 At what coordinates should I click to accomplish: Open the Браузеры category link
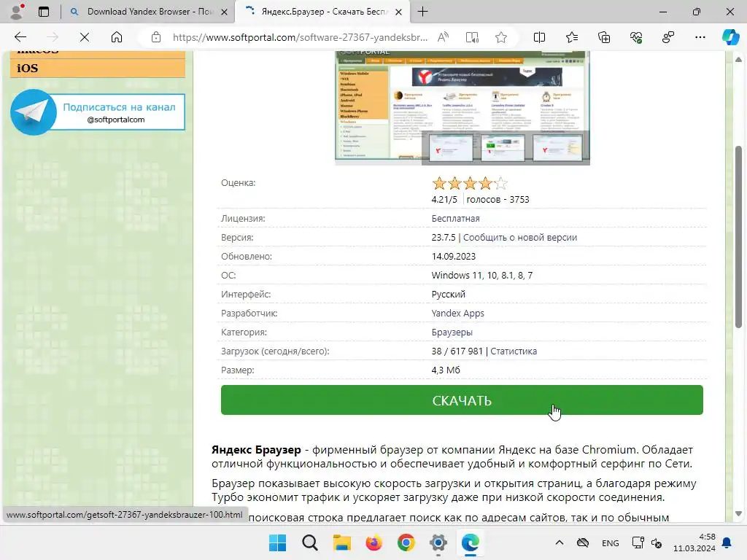click(x=452, y=332)
